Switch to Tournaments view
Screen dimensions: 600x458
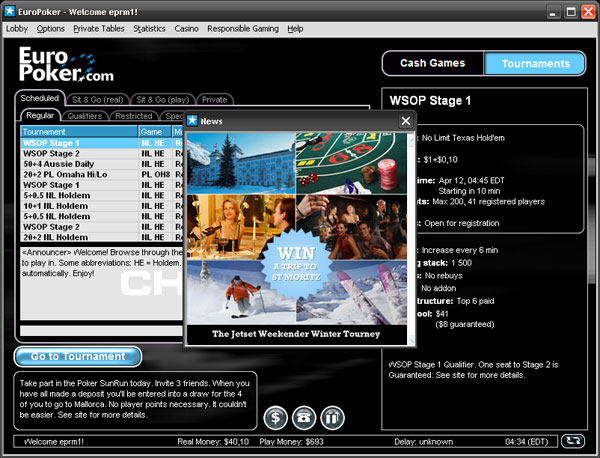click(x=535, y=64)
